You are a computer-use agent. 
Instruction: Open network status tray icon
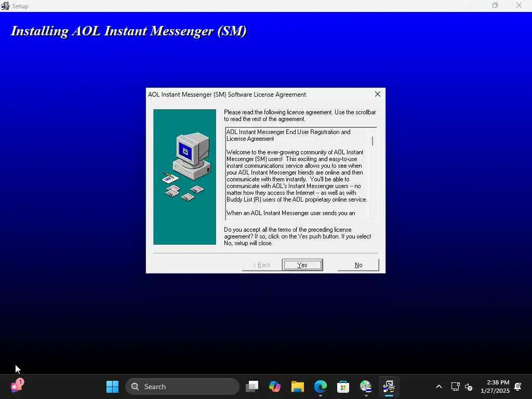click(x=455, y=387)
